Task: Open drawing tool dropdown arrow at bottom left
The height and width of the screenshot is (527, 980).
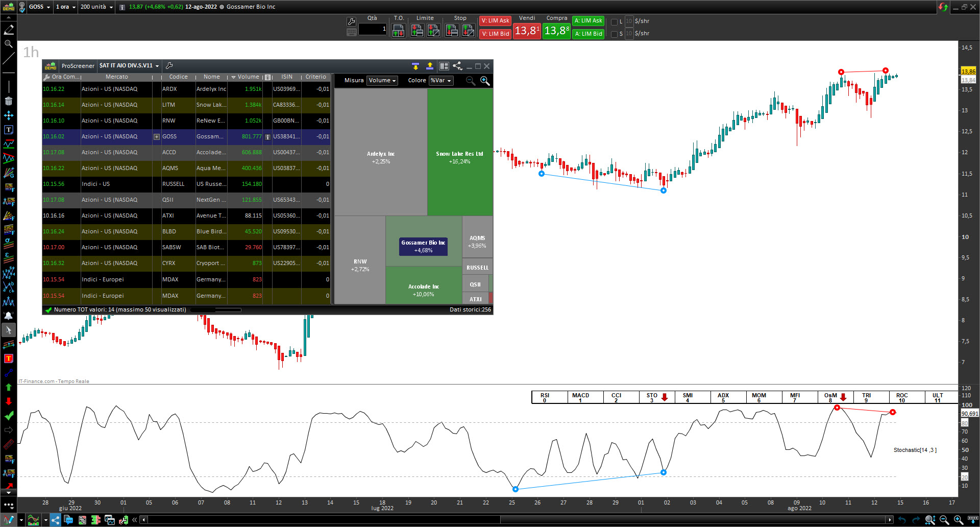Action: pyautogui.click(x=21, y=520)
